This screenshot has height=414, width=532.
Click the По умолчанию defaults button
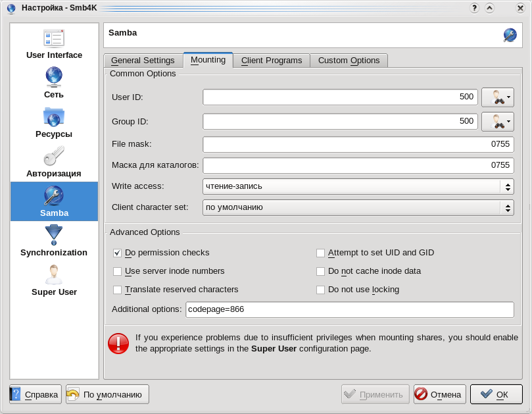[x=108, y=394]
